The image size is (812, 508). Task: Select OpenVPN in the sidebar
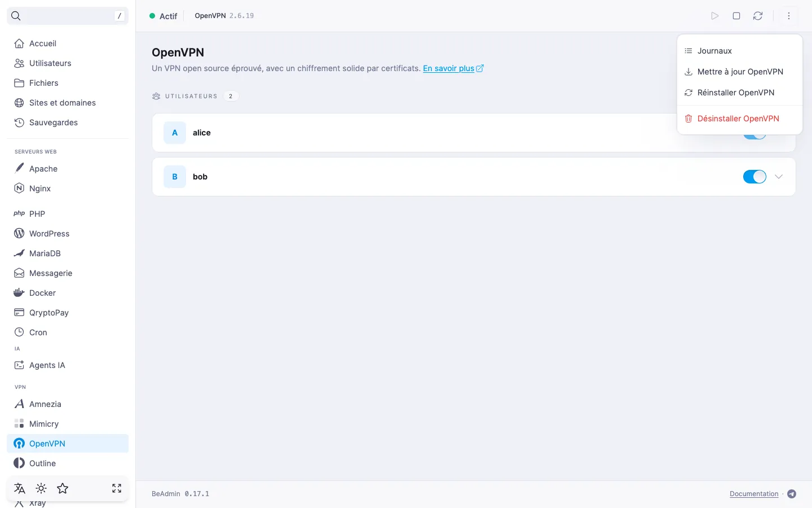coord(68,444)
